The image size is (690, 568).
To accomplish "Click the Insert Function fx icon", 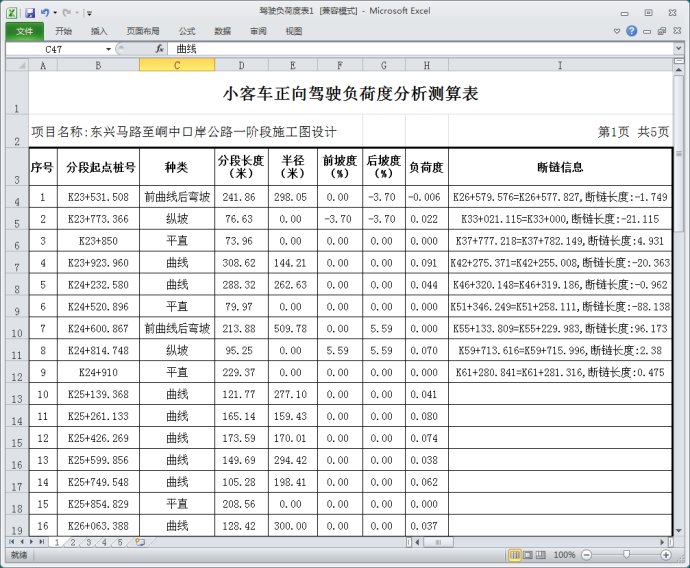I will (159, 48).
